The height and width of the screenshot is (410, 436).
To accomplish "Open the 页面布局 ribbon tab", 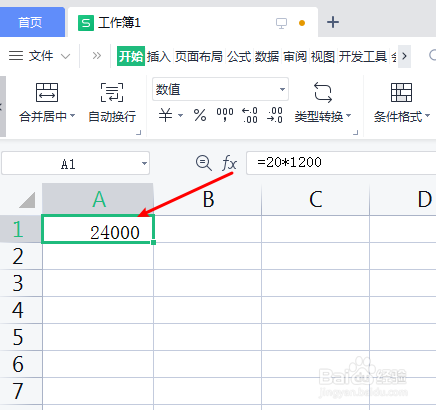I will (199, 56).
